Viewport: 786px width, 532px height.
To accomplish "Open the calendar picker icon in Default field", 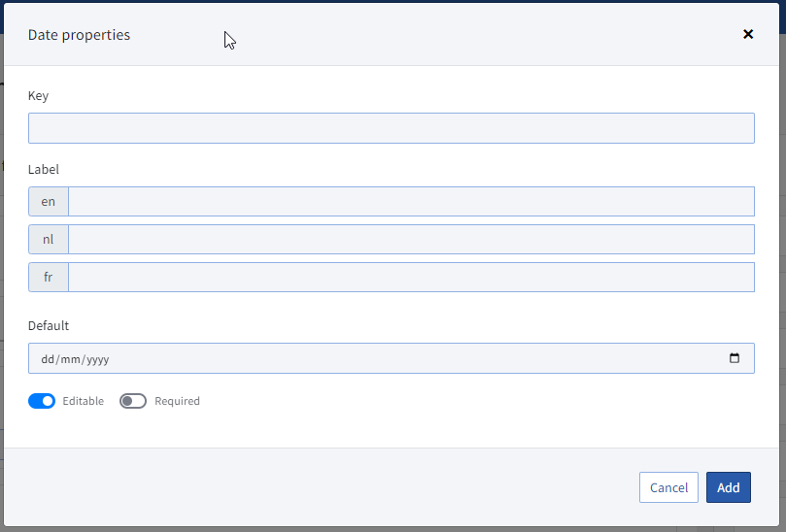I will [x=735, y=358].
